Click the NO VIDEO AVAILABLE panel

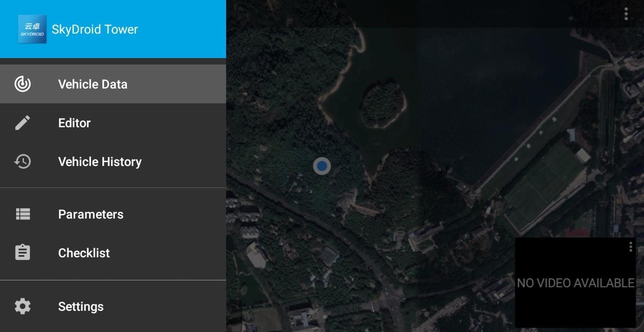[x=575, y=283]
